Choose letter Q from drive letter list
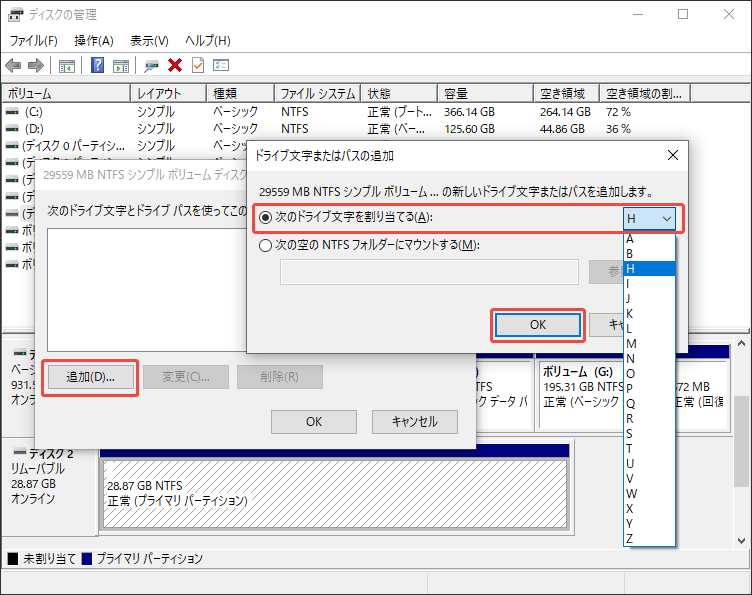This screenshot has height=595, width=752. 649,404
